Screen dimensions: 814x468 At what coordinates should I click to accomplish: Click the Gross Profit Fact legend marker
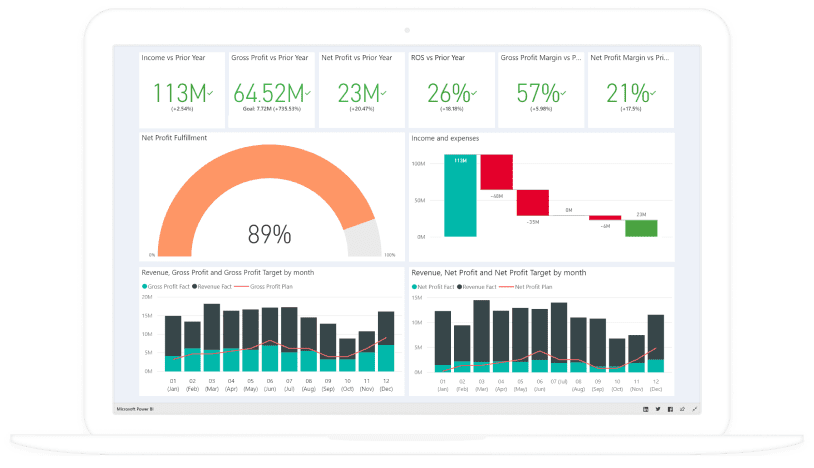coord(144,286)
